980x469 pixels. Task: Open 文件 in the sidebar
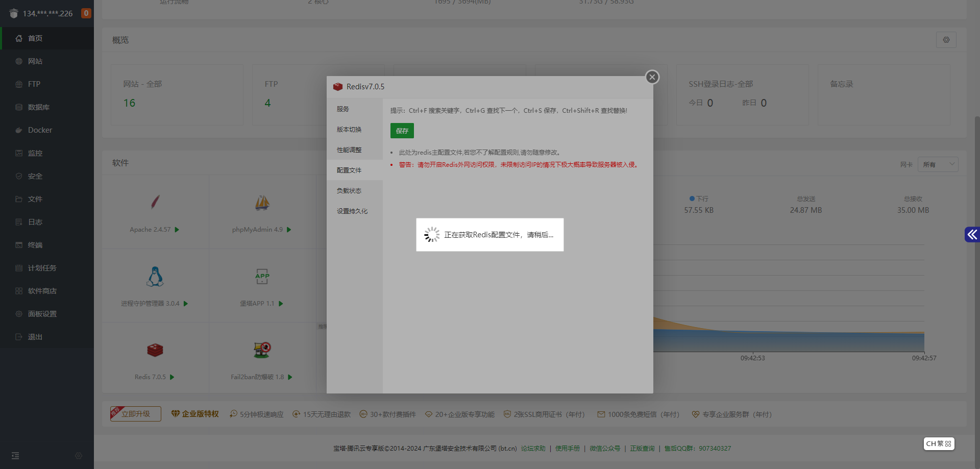[47, 199]
